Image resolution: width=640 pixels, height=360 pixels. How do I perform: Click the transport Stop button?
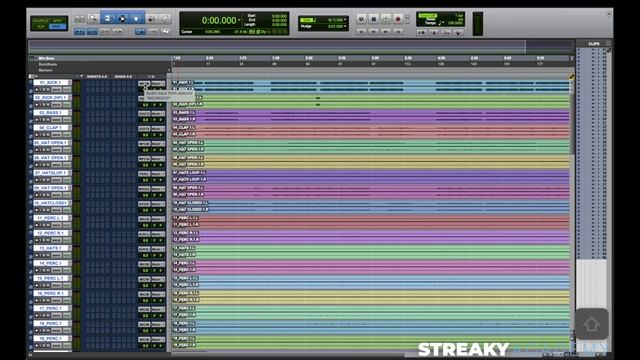(x=373, y=19)
